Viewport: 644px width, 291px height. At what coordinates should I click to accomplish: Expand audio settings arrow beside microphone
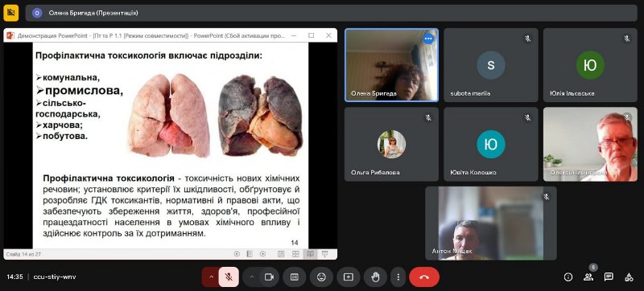point(211,277)
